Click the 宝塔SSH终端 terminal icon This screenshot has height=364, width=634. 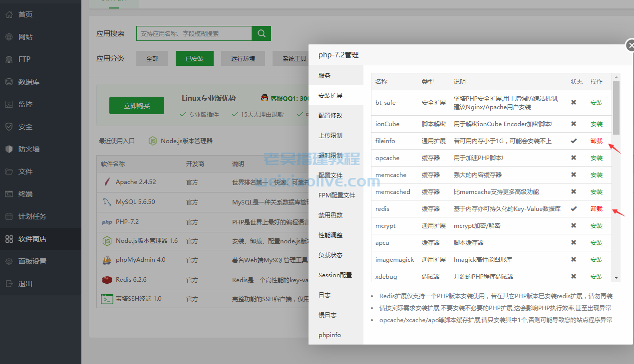pos(106,299)
